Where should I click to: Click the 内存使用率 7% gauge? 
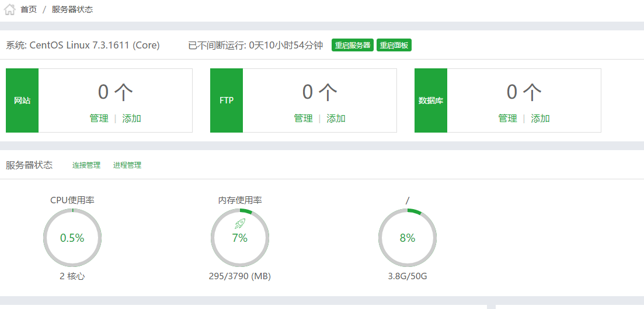click(240, 238)
